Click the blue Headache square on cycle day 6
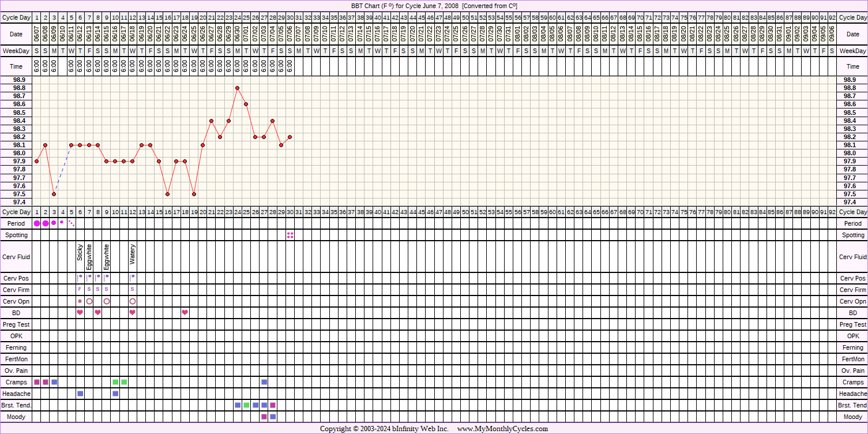868x434 pixels. point(80,394)
